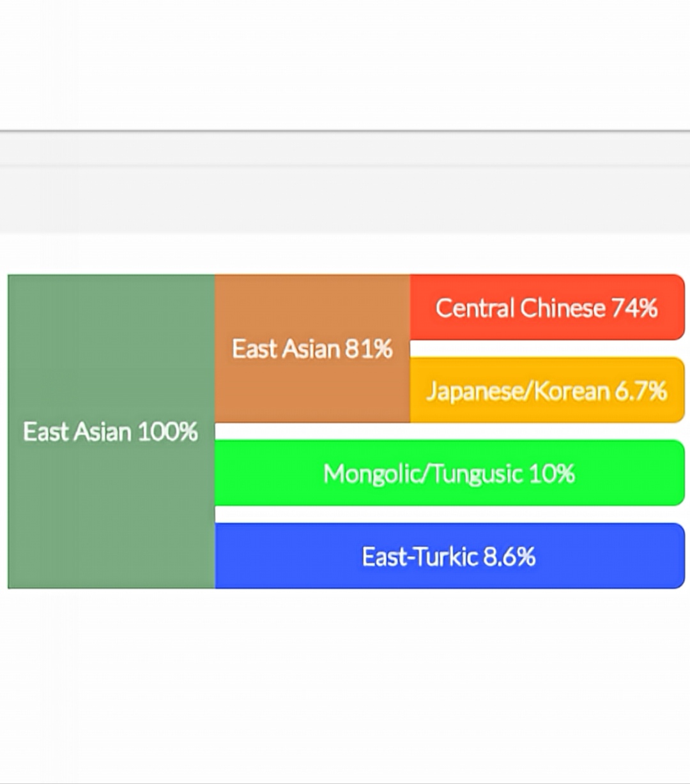This screenshot has width=690, height=784.
Task: Click the 'Mongolic/Tungusic' label text
Action: (x=423, y=474)
